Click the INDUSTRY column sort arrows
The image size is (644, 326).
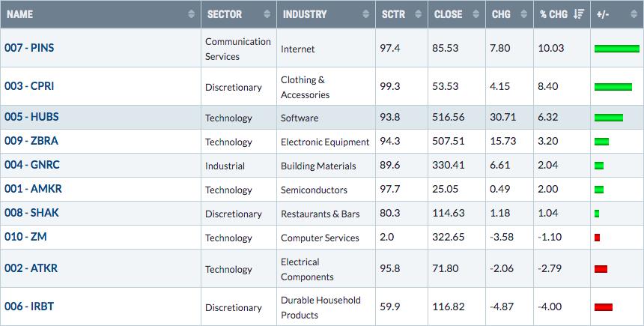pos(365,14)
